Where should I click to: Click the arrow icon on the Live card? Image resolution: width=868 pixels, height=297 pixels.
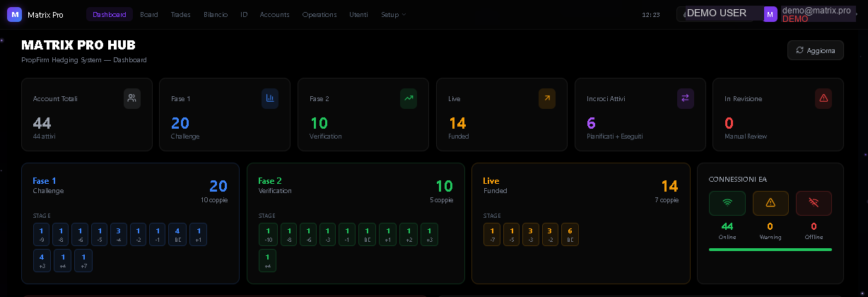(x=547, y=98)
